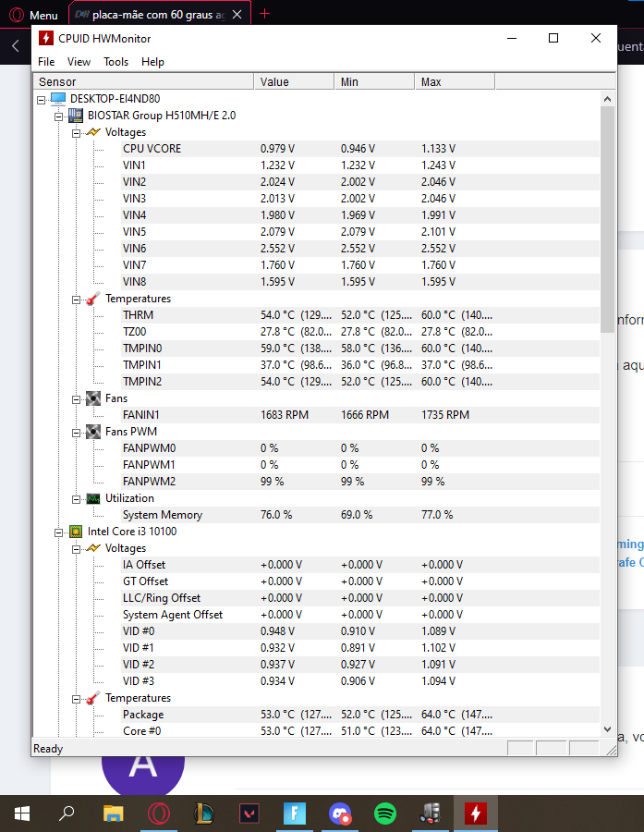
Task: Open the Help menu
Action: 152,62
